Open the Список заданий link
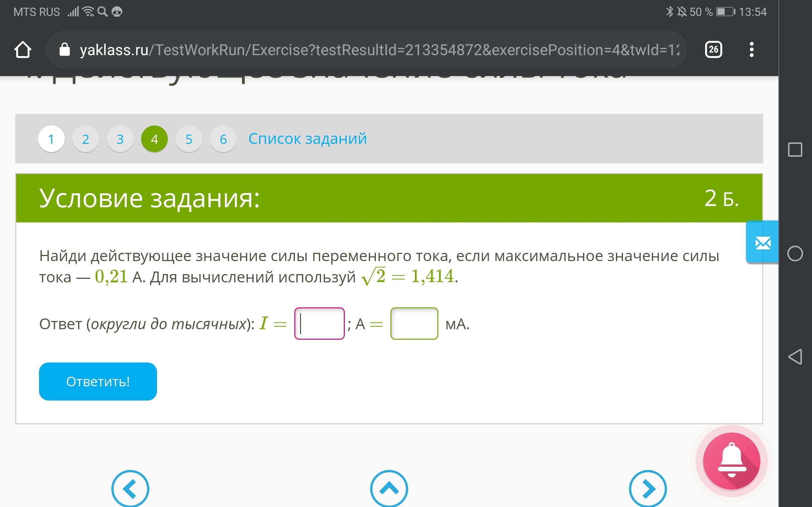The image size is (812, 507). (x=307, y=139)
